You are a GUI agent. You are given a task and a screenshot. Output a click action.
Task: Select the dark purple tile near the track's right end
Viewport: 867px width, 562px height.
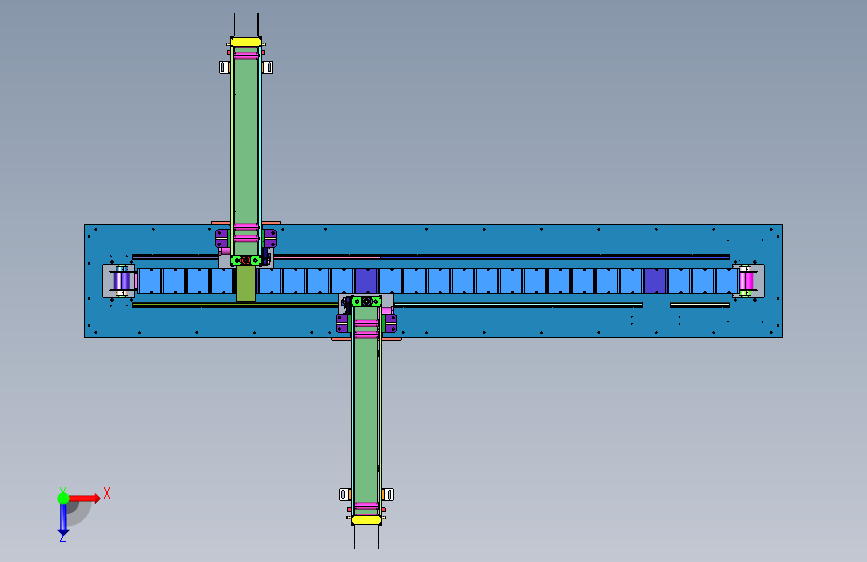click(x=655, y=281)
